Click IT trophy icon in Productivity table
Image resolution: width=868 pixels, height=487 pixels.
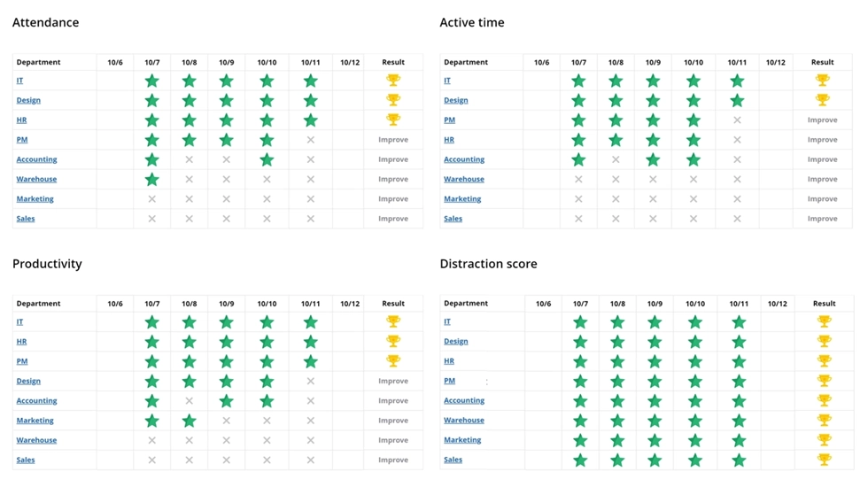(x=393, y=321)
